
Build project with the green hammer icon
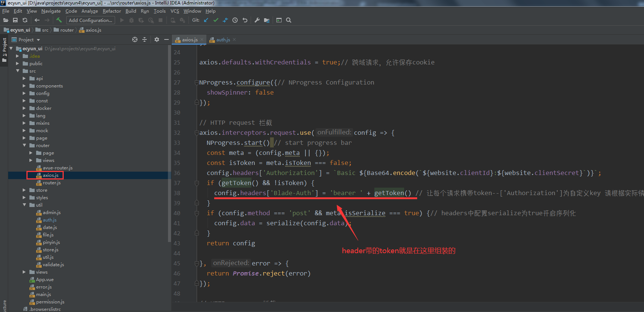coord(59,20)
